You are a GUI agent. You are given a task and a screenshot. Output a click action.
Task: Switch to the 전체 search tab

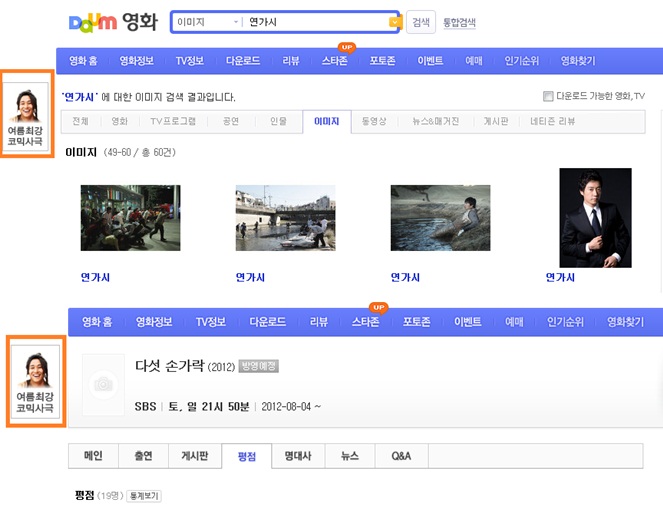tap(80, 121)
